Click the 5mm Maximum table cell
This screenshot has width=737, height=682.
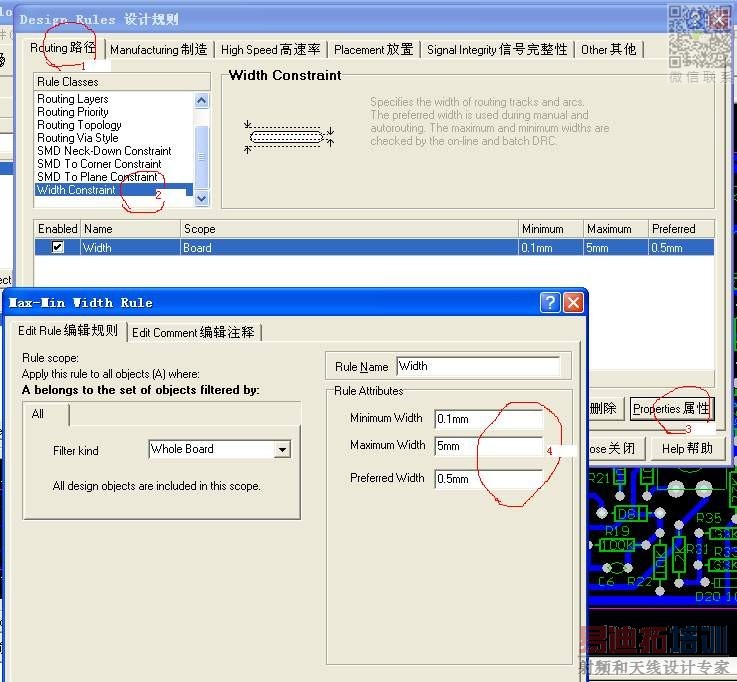point(616,247)
